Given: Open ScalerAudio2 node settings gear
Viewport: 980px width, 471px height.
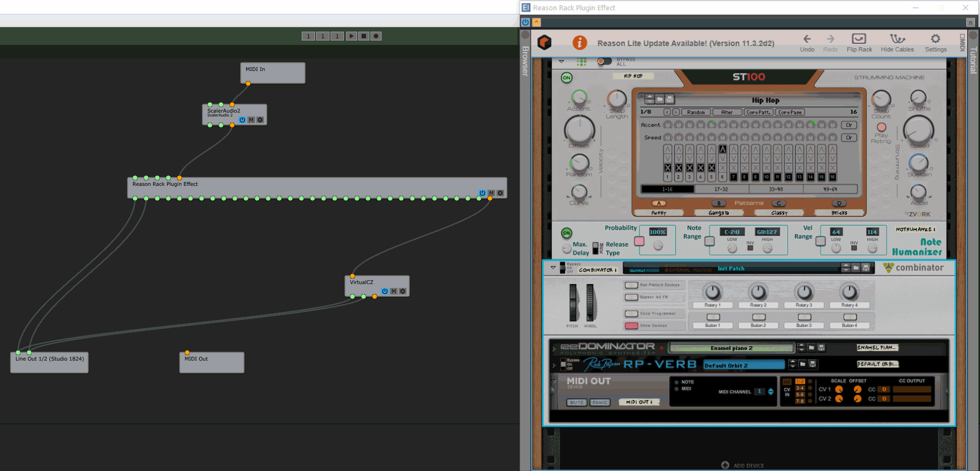Looking at the screenshot, I should [x=260, y=120].
